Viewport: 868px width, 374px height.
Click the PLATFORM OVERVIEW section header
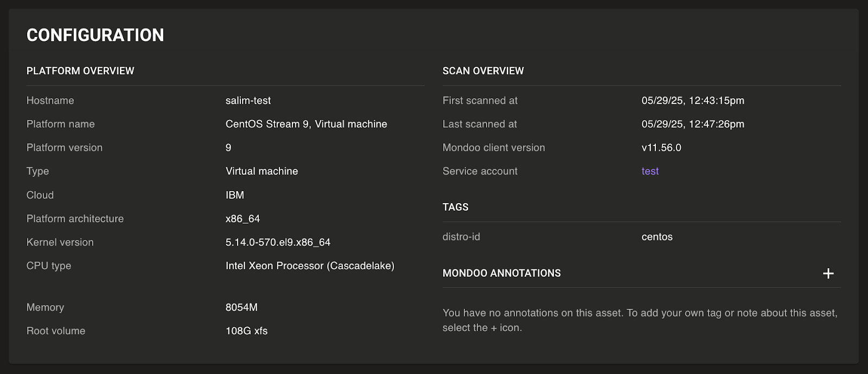[x=80, y=71]
